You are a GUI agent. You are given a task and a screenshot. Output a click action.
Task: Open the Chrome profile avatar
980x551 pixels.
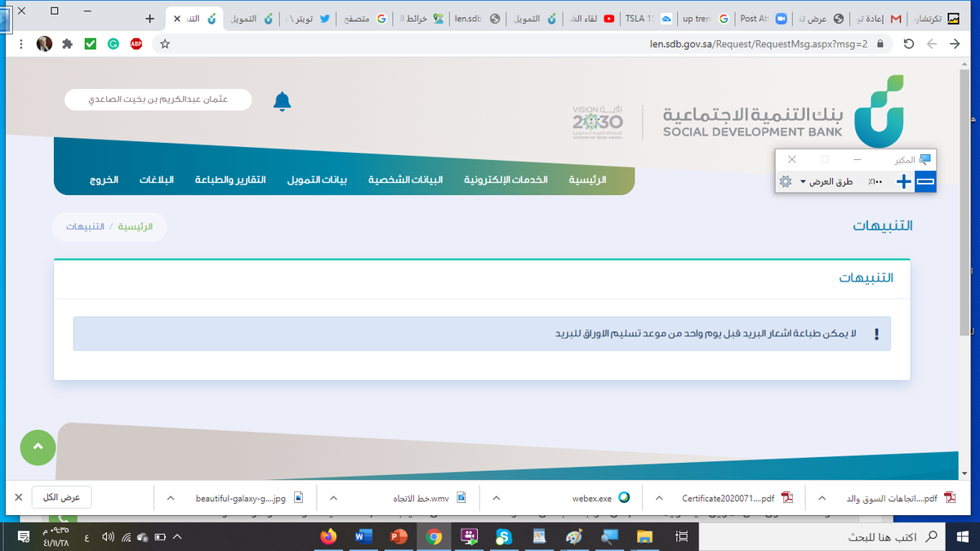click(44, 44)
